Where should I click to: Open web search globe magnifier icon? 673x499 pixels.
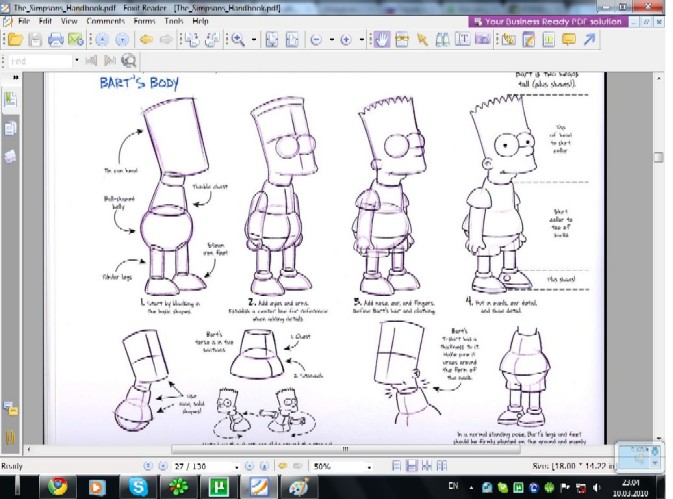coord(129,61)
